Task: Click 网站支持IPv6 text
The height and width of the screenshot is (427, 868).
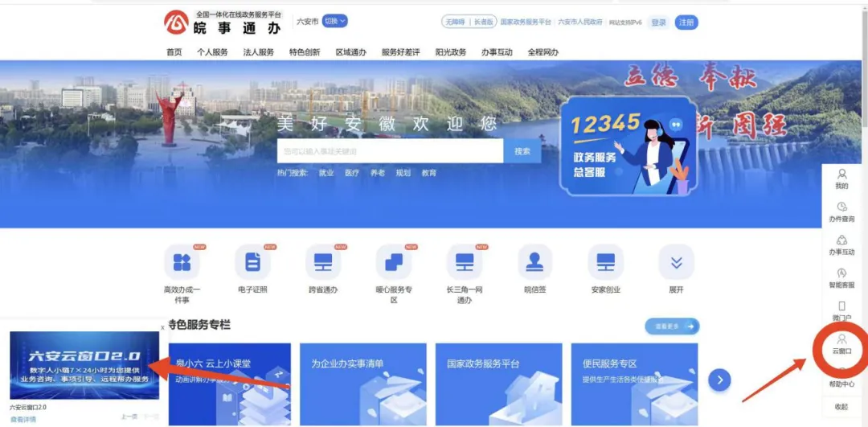Action: coord(625,23)
